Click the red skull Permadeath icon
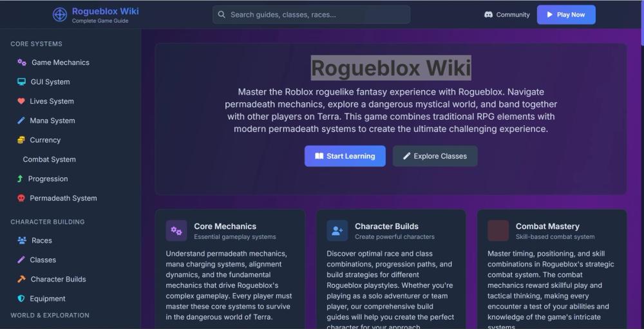644x329 pixels. coord(21,198)
